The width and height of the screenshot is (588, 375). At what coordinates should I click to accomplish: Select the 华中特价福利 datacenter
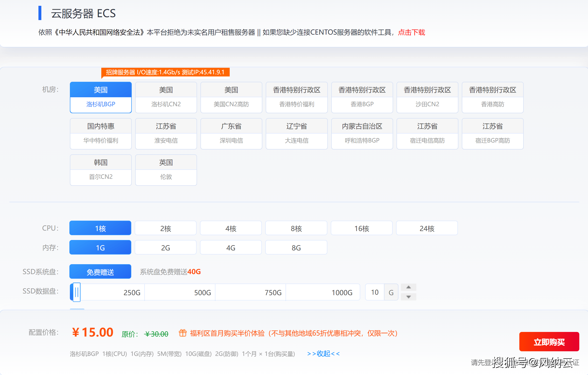click(x=101, y=134)
